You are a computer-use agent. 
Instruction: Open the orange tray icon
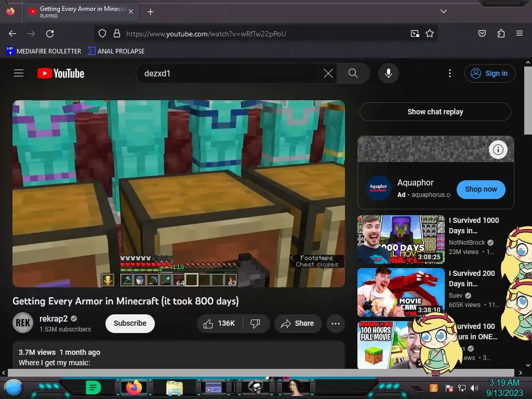[434, 388]
